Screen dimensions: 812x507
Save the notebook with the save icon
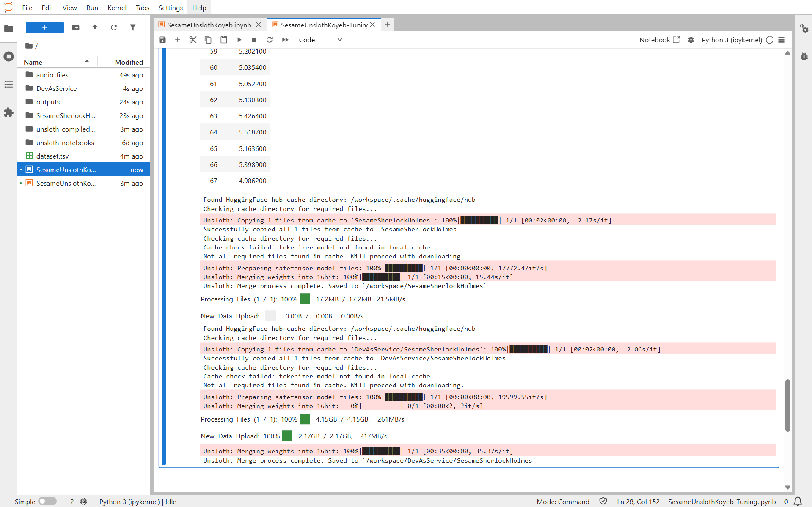tap(162, 40)
